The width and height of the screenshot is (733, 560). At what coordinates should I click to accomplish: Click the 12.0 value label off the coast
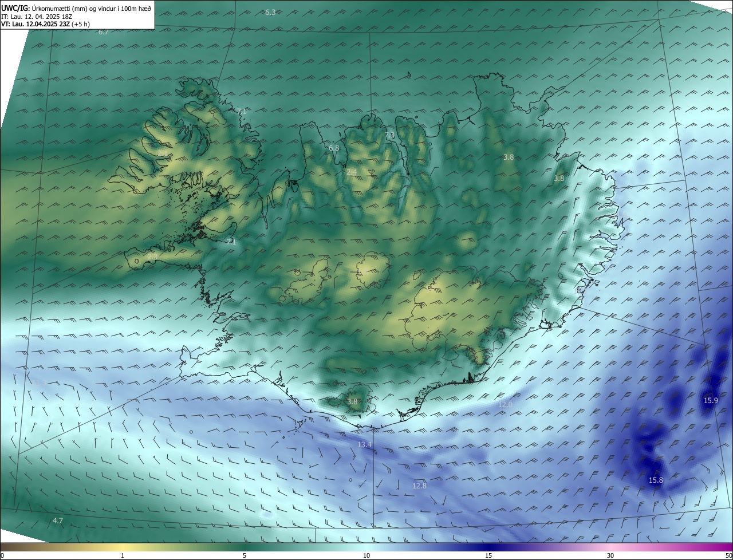tap(505, 404)
